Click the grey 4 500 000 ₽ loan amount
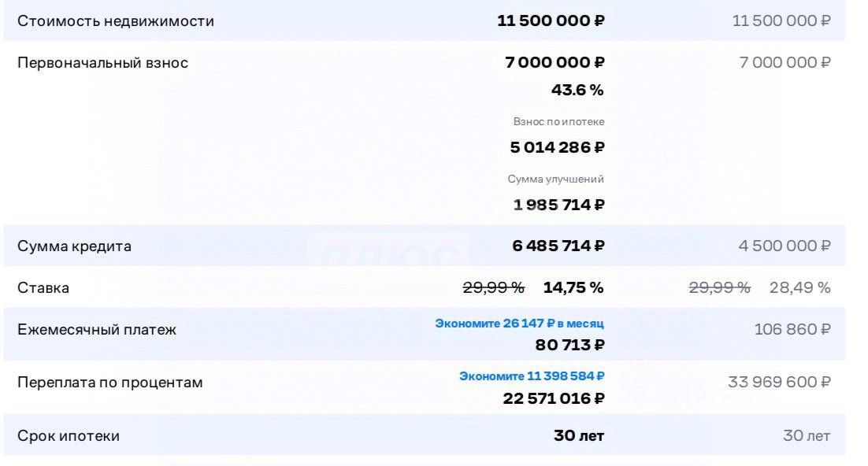The height and width of the screenshot is (466, 868). click(x=785, y=245)
